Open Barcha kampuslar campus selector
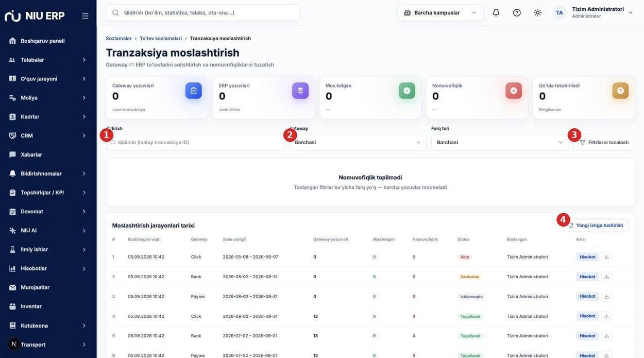The height and width of the screenshot is (358, 644). 440,12
